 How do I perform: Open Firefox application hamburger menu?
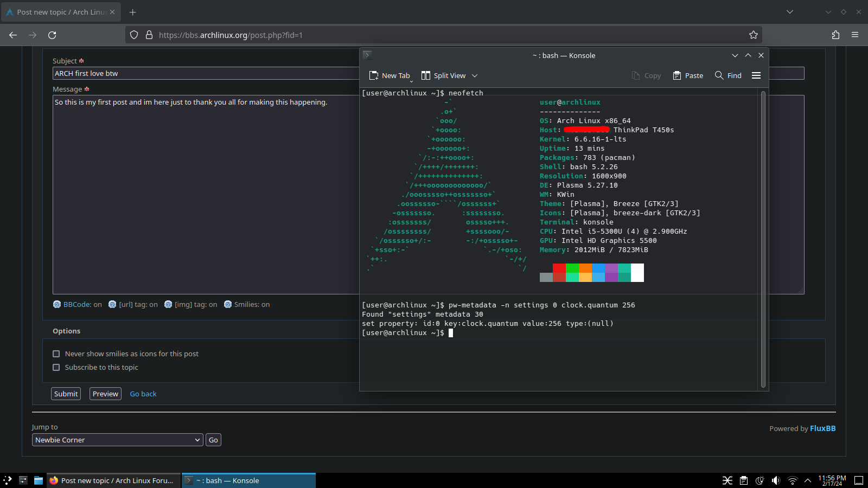point(855,35)
